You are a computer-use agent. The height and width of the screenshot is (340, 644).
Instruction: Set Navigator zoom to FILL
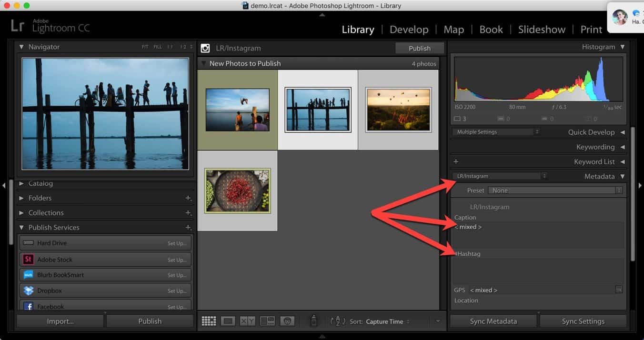tap(158, 47)
